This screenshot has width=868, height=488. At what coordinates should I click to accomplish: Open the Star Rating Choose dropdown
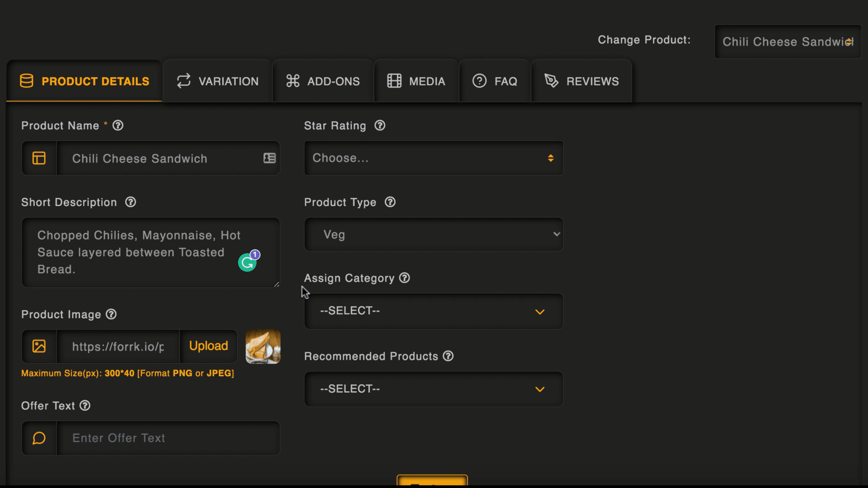433,158
